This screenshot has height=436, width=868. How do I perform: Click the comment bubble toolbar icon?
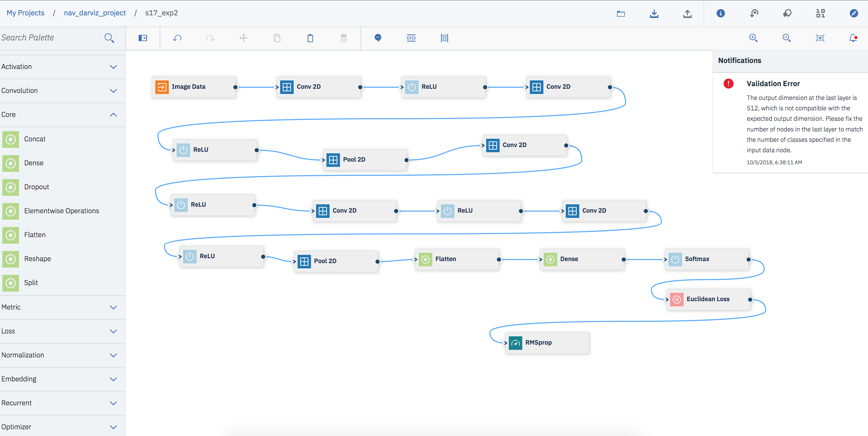tap(378, 38)
